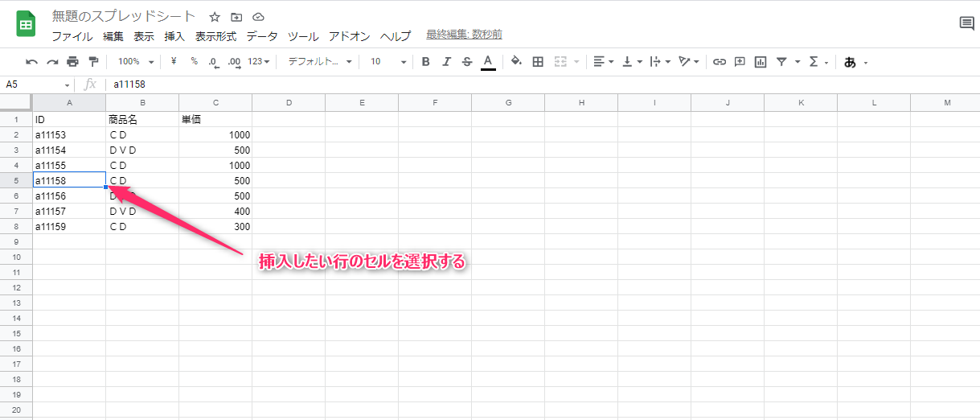The height and width of the screenshot is (420, 980).
Task: Select the price cell 400
Action: [x=215, y=211]
